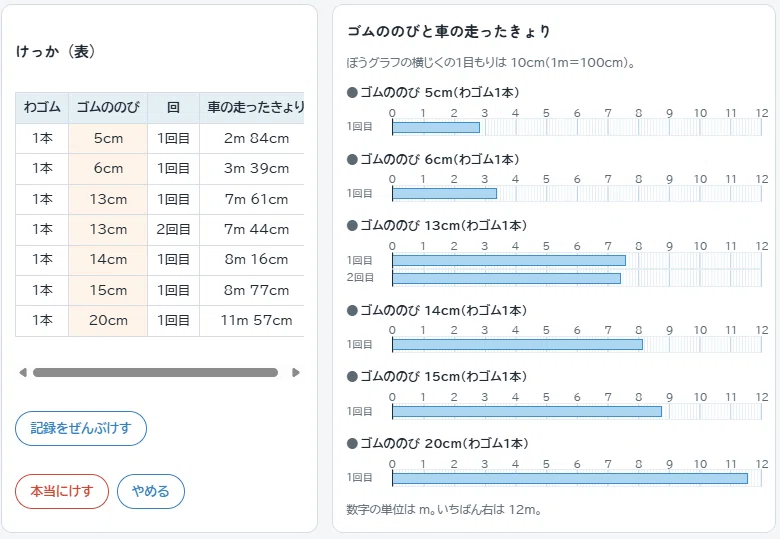
Task: Click the bar in the 20cm chart
Action: 570,478
